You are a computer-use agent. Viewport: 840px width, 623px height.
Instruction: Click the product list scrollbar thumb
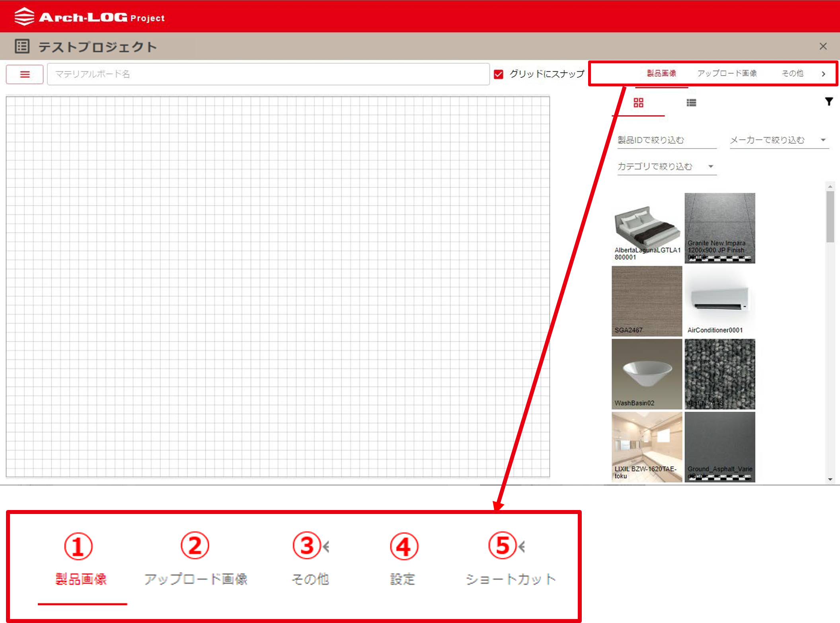[830, 217]
